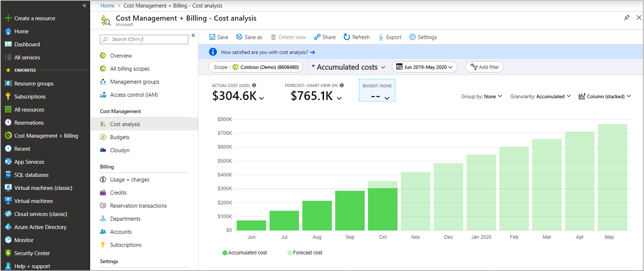Expand the Column (stacked) chart type dropdown

(x=605, y=97)
